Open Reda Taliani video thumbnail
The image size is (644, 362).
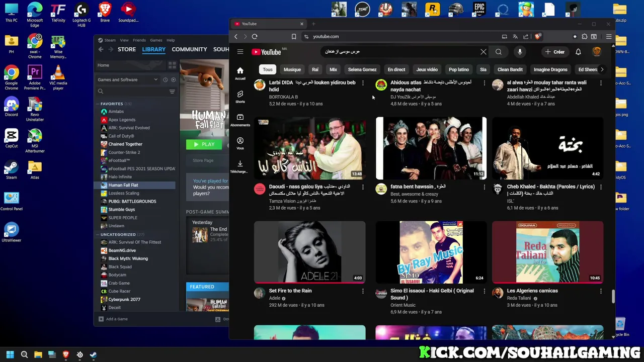click(547, 252)
